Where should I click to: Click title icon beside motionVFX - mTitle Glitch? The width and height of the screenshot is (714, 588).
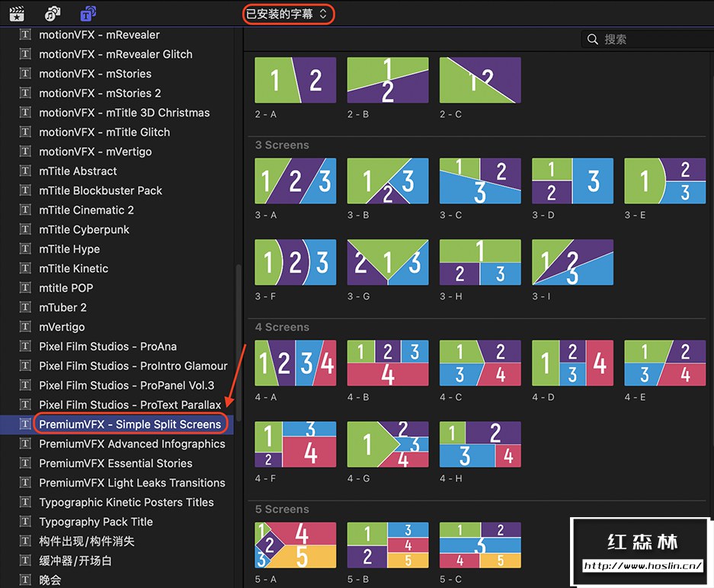(25, 132)
